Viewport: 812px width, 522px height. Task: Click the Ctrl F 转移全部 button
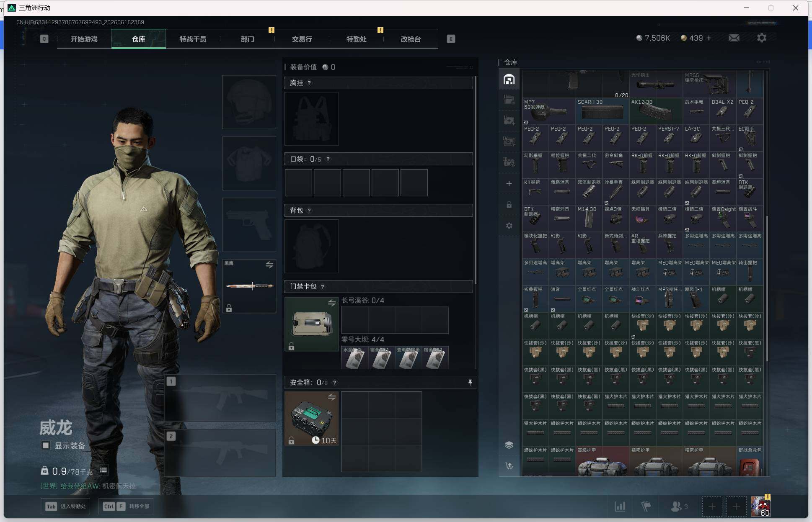coord(126,506)
